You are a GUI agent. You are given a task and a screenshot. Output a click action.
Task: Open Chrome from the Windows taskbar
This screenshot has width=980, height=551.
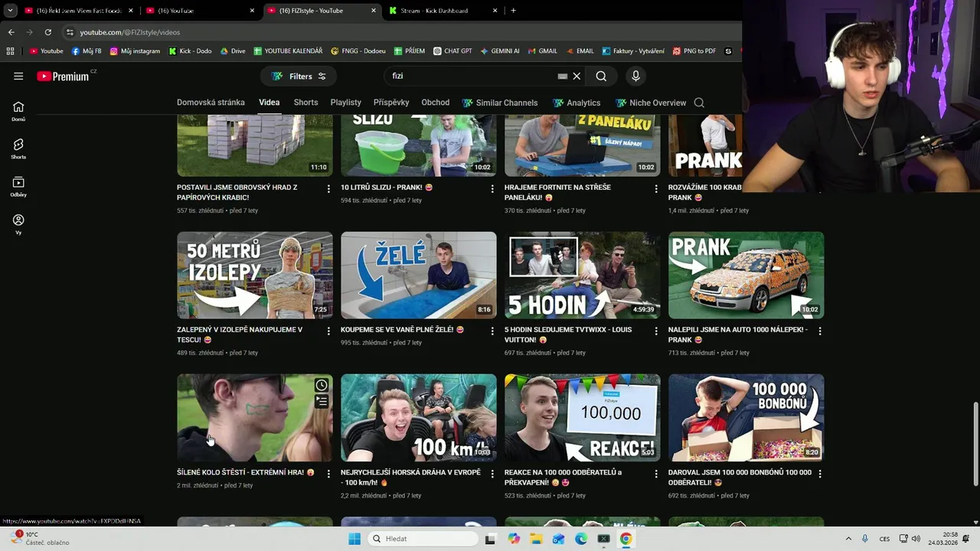click(626, 539)
